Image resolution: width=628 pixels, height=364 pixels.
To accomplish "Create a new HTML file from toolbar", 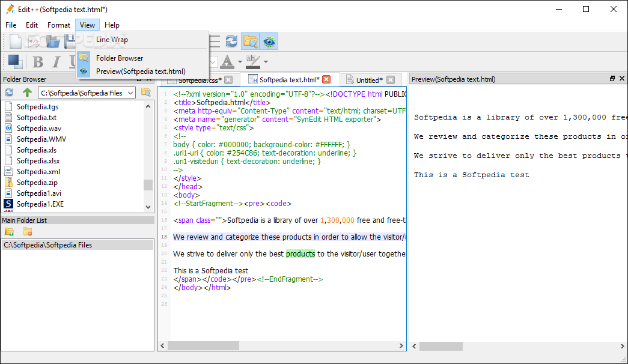I will pos(34,41).
